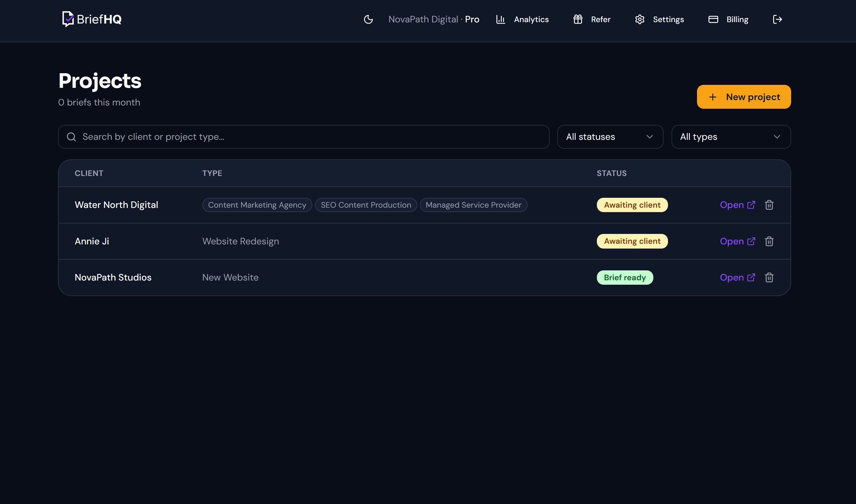Click the search magnifier icon
The width and height of the screenshot is (856, 504).
(x=71, y=137)
